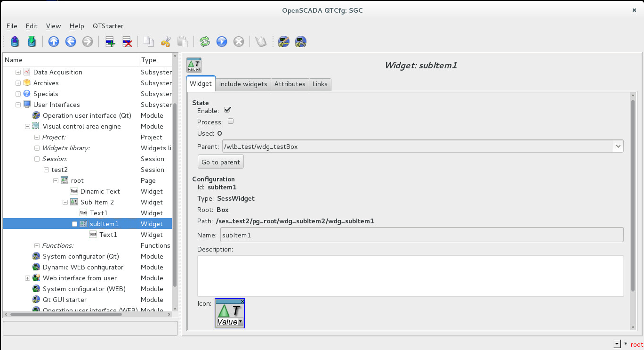
Task: Expand the Data Acquisition tree node
Action: coord(18,72)
